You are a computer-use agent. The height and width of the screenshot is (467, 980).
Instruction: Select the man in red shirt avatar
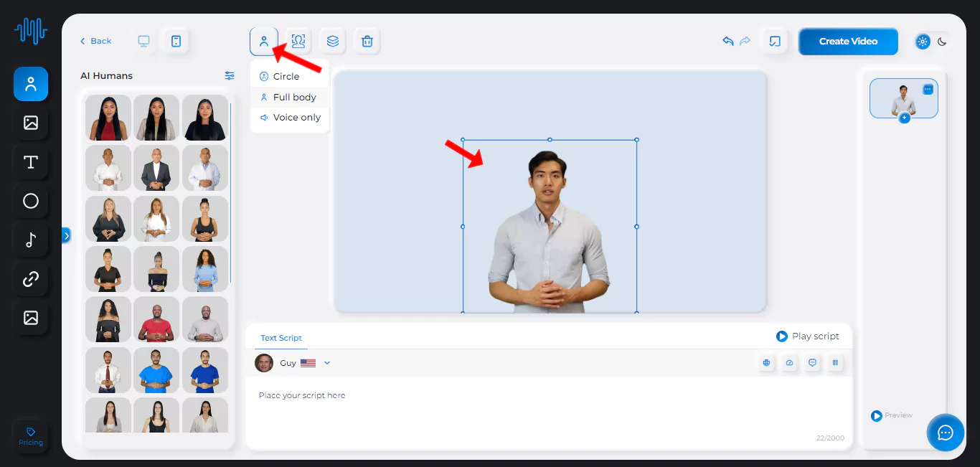pyautogui.click(x=156, y=320)
